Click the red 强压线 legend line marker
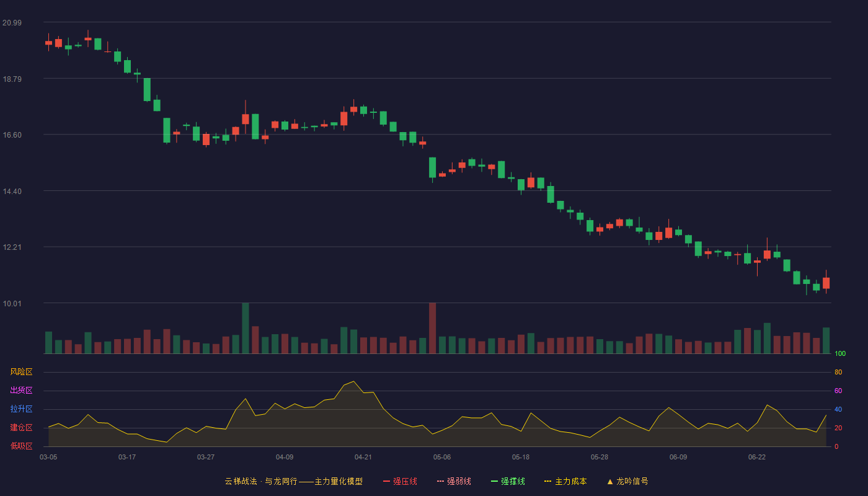Screen dimensions: 868x496 pos(386,481)
